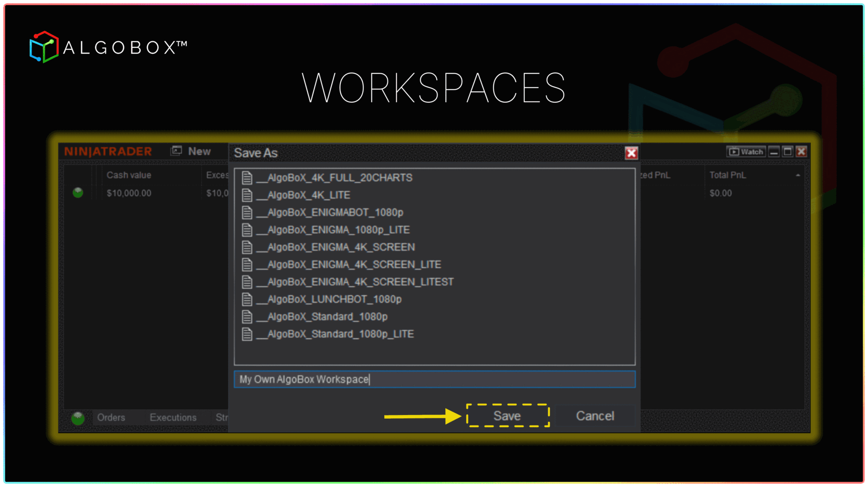Viewport: 868px width, 487px height.
Task: Select the __AlgoBoX_4K_LITE file icon
Action: [247, 195]
